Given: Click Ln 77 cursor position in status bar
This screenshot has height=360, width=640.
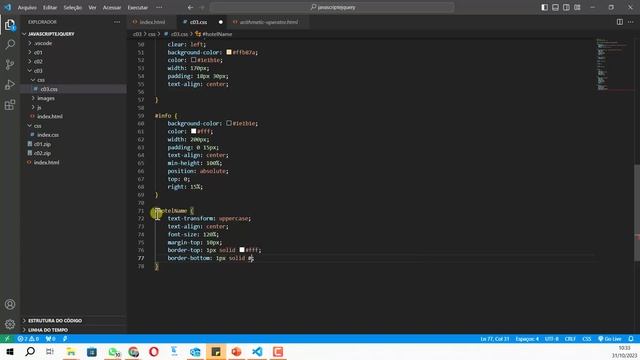Looking at the screenshot, I should [x=495, y=339].
